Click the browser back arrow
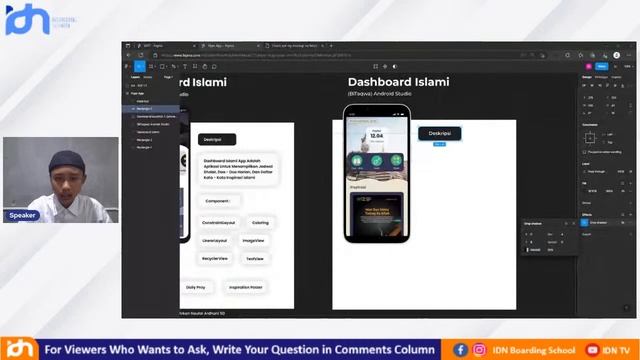The width and height of the screenshot is (640, 360). coord(129,55)
